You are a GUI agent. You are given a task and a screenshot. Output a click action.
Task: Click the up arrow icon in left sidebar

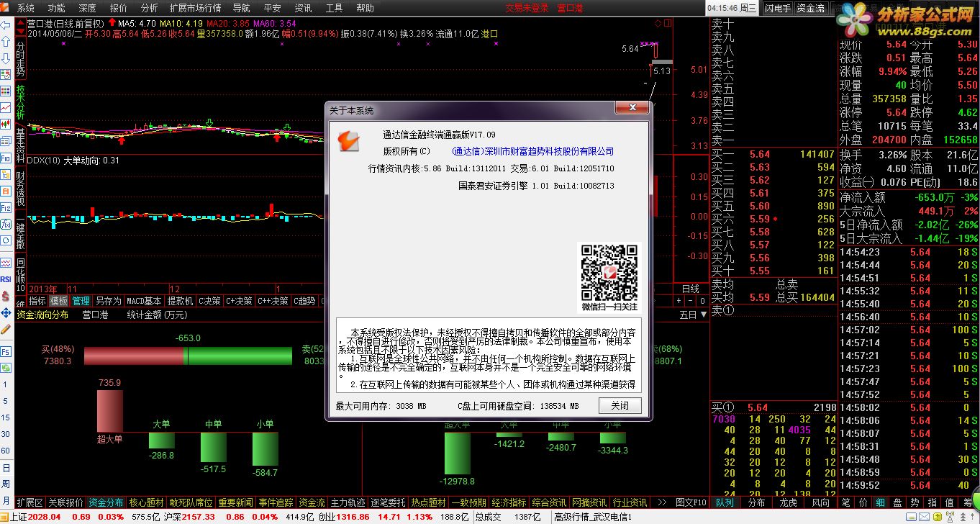[6, 41]
